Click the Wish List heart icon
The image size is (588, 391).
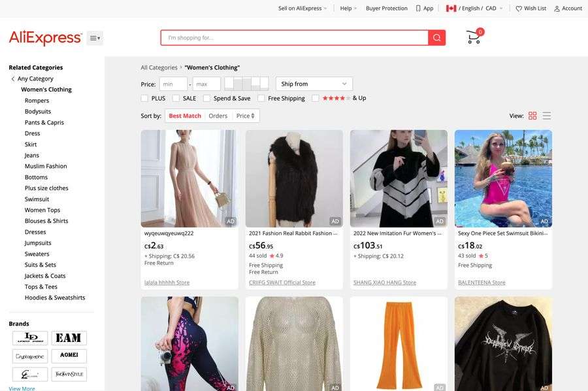tap(519, 8)
